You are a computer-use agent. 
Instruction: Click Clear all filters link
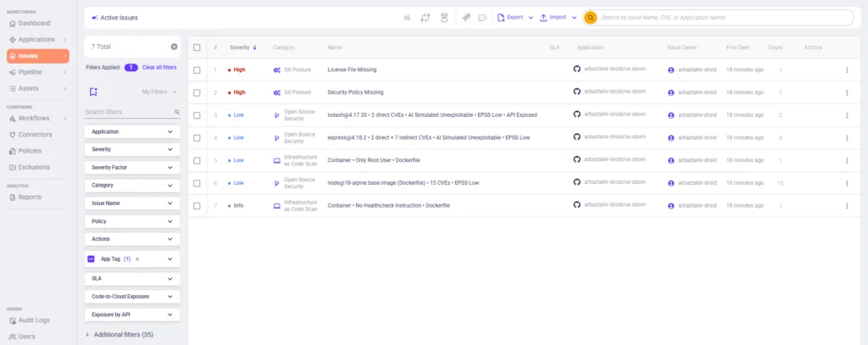159,68
